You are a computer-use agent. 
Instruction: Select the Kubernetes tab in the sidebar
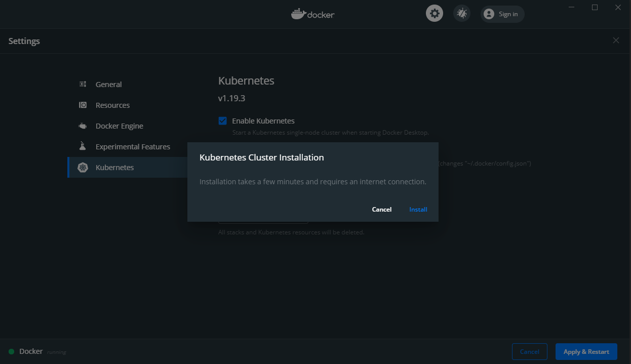pos(128,168)
